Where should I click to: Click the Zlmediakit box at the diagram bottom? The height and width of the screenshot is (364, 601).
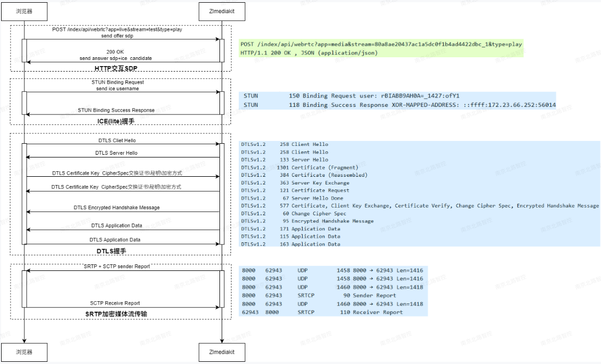(x=222, y=352)
